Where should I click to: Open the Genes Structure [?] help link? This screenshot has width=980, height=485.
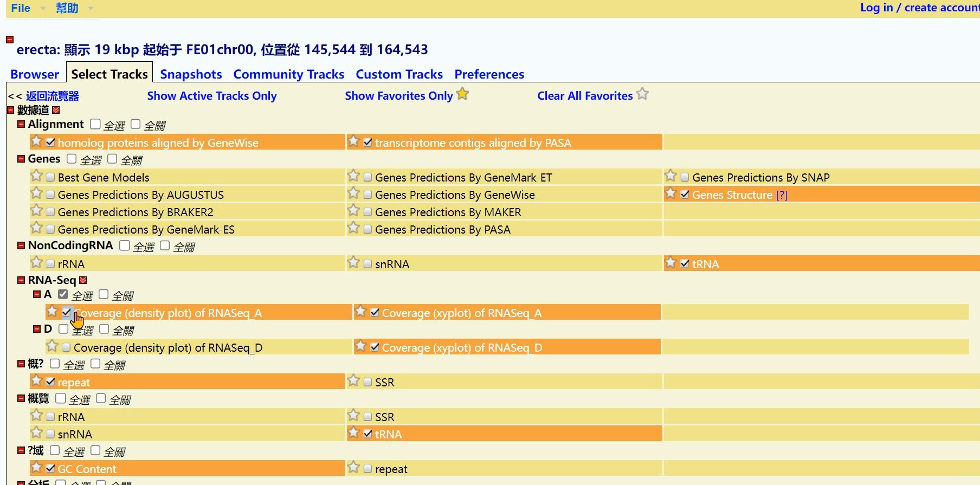(781, 195)
